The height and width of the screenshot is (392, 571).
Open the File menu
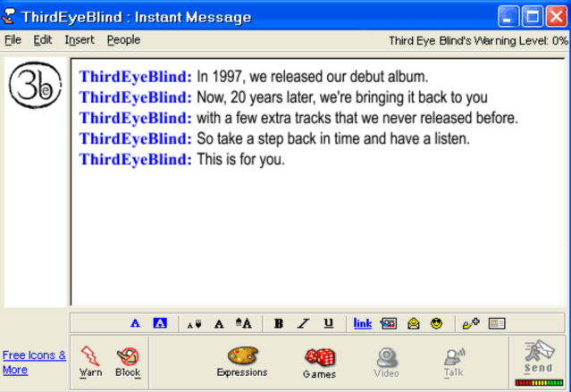click(x=13, y=40)
